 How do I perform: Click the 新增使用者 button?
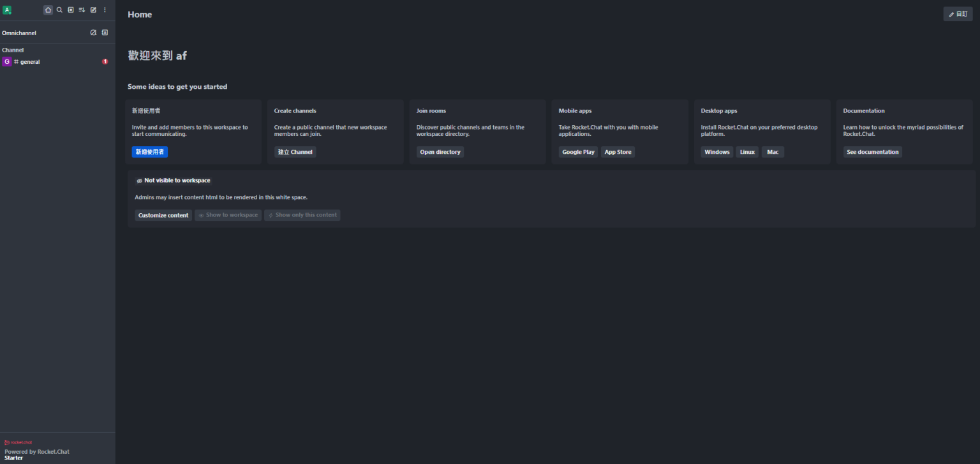(x=149, y=151)
